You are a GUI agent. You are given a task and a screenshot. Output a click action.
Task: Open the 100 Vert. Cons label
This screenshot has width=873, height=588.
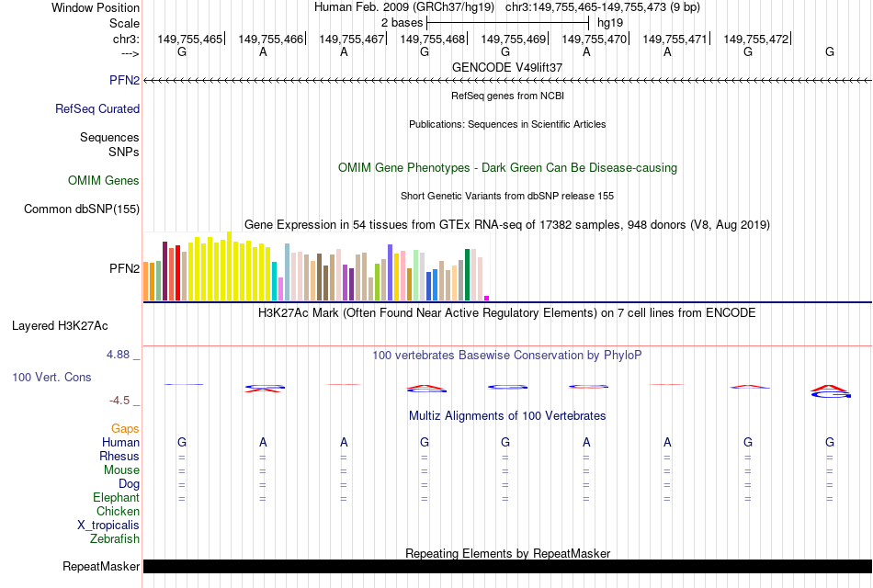click(51, 377)
